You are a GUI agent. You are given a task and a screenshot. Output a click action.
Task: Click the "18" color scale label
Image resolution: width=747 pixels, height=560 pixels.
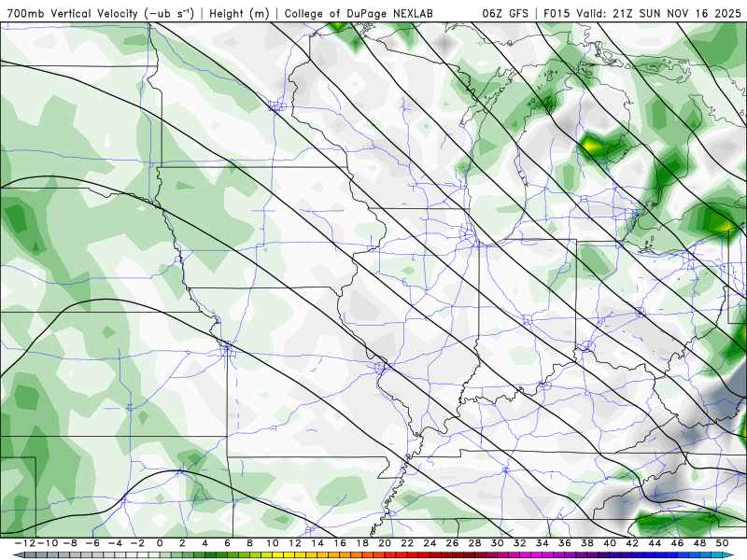click(x=362, y=543)
